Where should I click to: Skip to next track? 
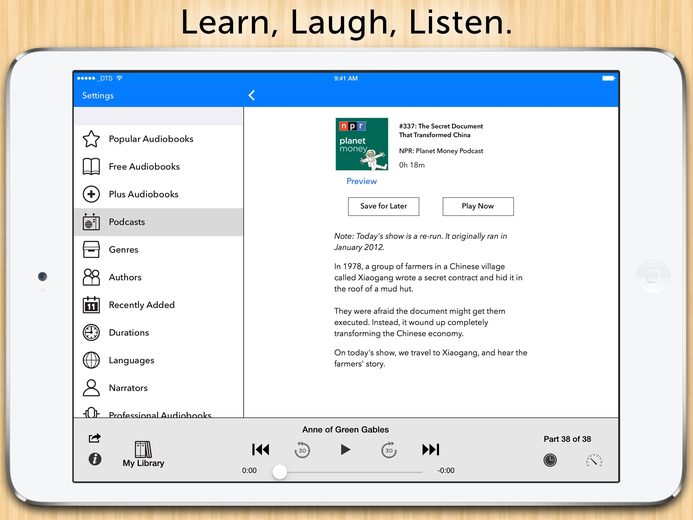click(x=430, y=450)
